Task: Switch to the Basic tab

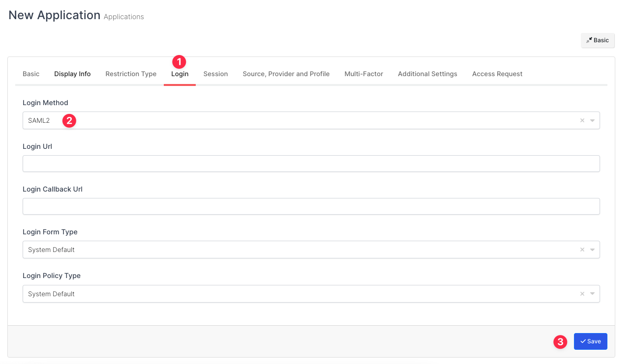Action: 31,74
